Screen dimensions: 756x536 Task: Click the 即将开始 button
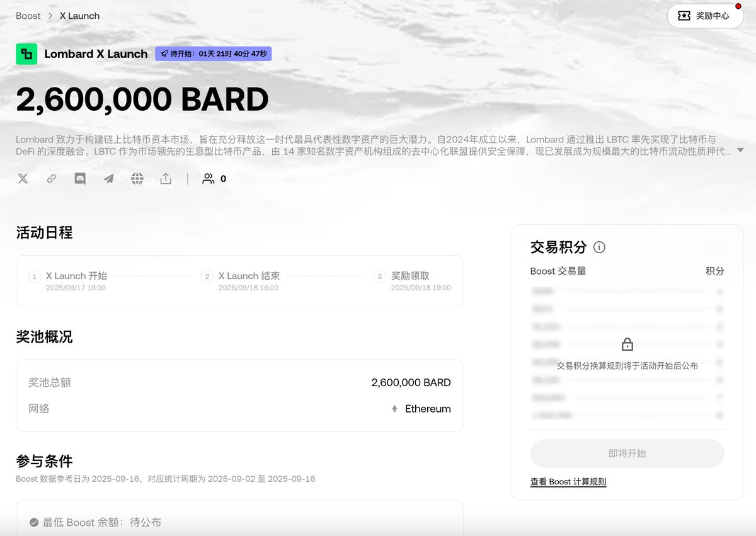click(627, 453)
